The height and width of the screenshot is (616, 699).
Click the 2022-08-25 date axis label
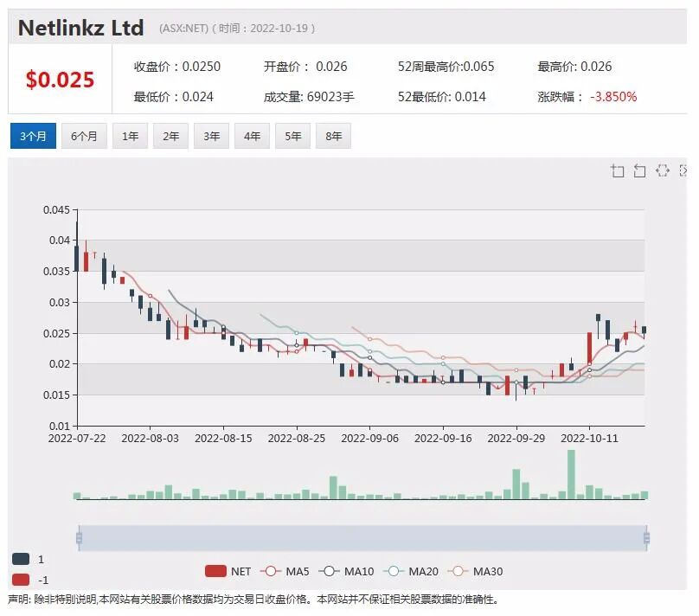click(297, 438)
